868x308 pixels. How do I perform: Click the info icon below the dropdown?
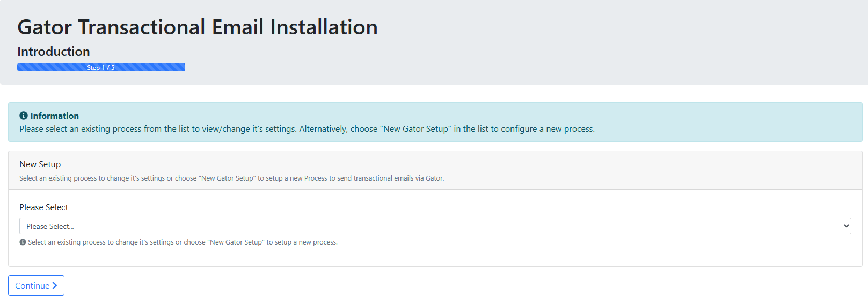coord(23,242)
